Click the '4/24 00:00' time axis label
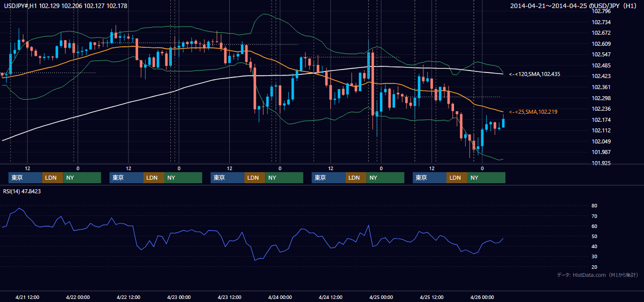 click(280, 297)
